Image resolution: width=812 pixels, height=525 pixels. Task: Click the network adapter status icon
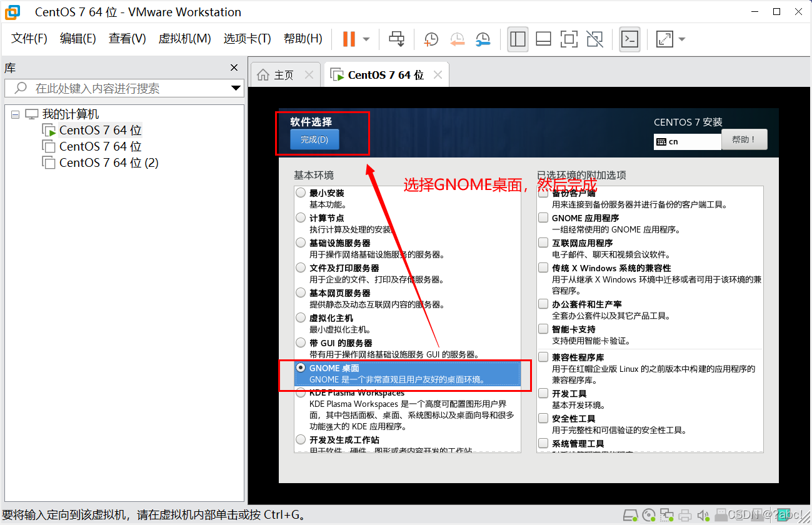[x=668, y=516]
